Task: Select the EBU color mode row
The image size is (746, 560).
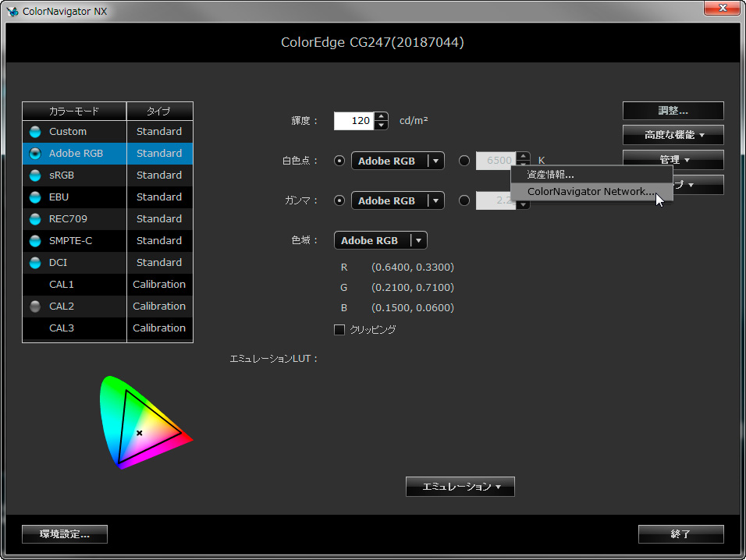Action: tap(108, 197)
